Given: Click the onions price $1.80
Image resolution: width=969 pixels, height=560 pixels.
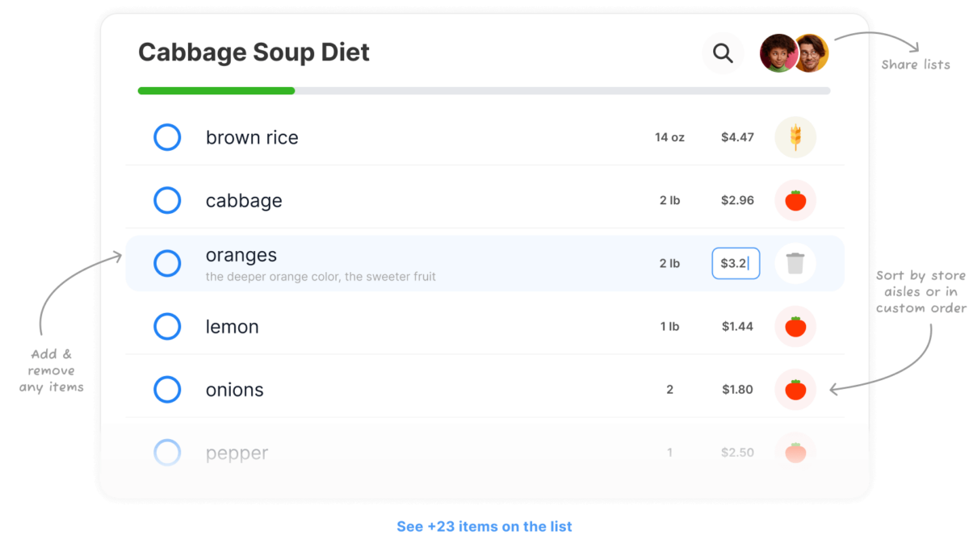Looking at the screenshot, I should pos(737,390).
